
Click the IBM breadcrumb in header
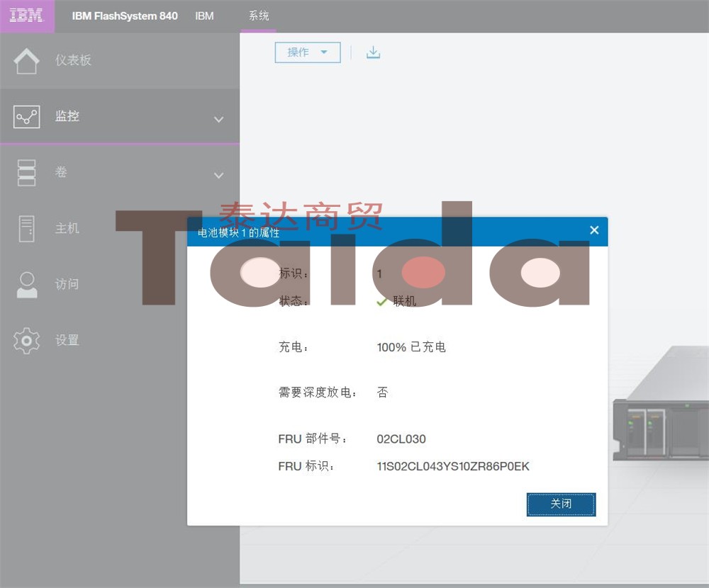(x=204, y=16)
